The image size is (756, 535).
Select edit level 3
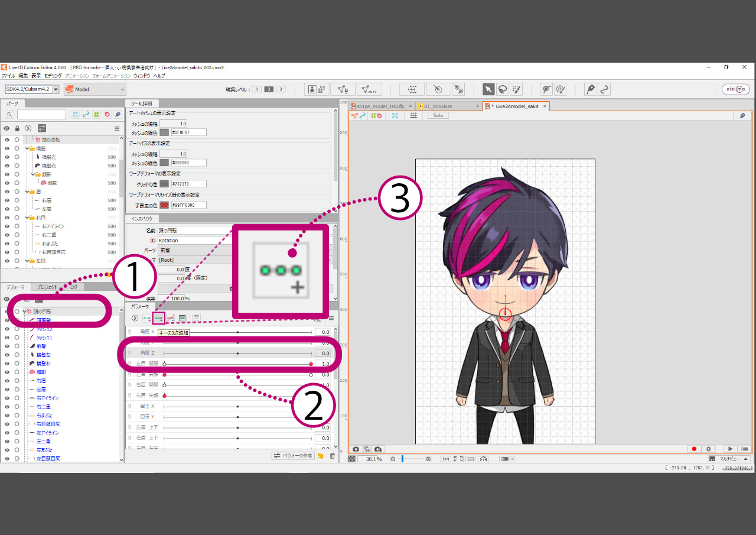(x=281, y=89)
